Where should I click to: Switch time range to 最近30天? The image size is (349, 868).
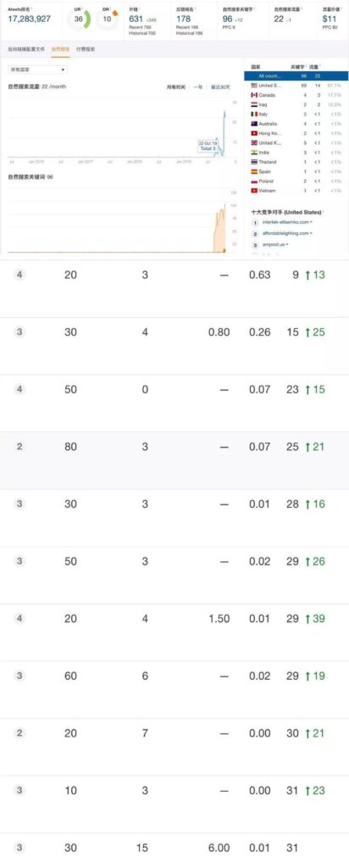220,87
